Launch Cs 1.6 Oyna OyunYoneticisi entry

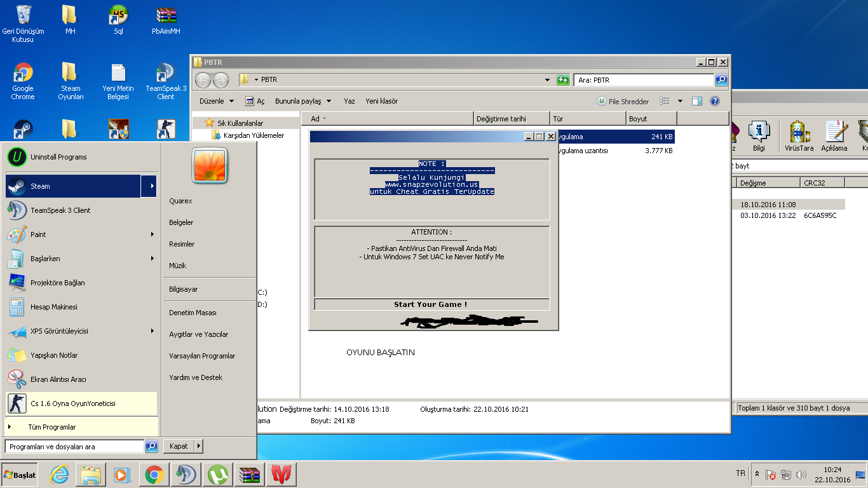click(x=81, y=403)
